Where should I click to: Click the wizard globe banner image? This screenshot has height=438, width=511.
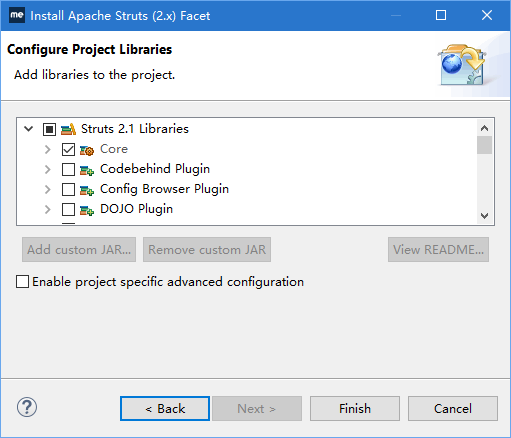(462, 64)
